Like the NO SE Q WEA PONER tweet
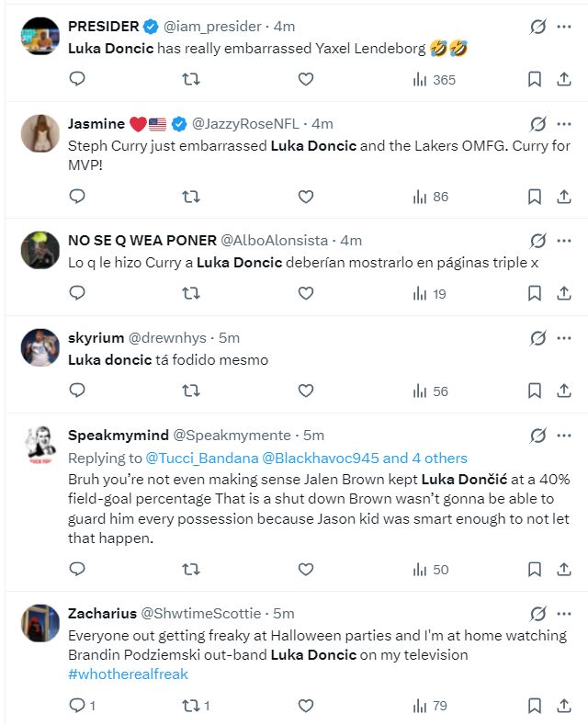Image resolution: width=588 pixels, height=725 pixels. tap(306, 293)
